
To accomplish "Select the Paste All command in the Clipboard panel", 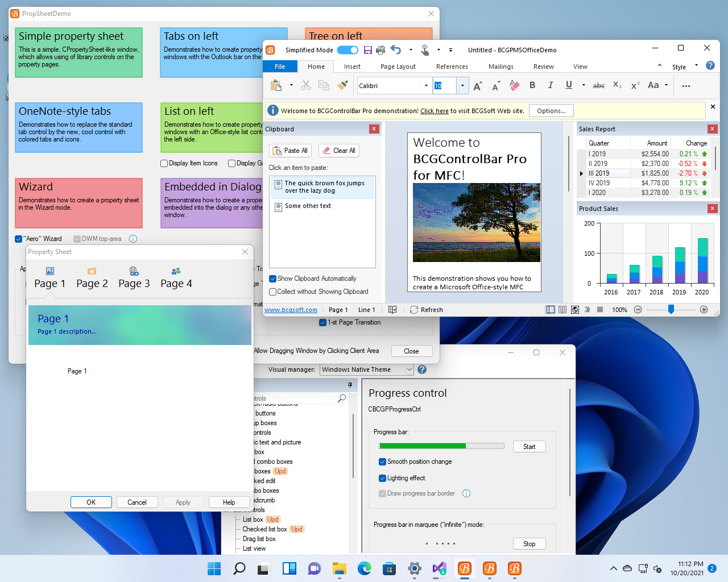I will pos(290,150).
